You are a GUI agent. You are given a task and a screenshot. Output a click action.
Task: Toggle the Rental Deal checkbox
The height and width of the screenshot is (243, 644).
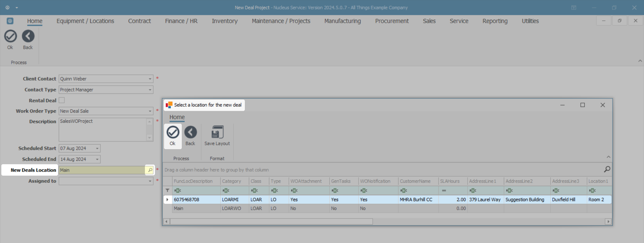tap(62, 100)
